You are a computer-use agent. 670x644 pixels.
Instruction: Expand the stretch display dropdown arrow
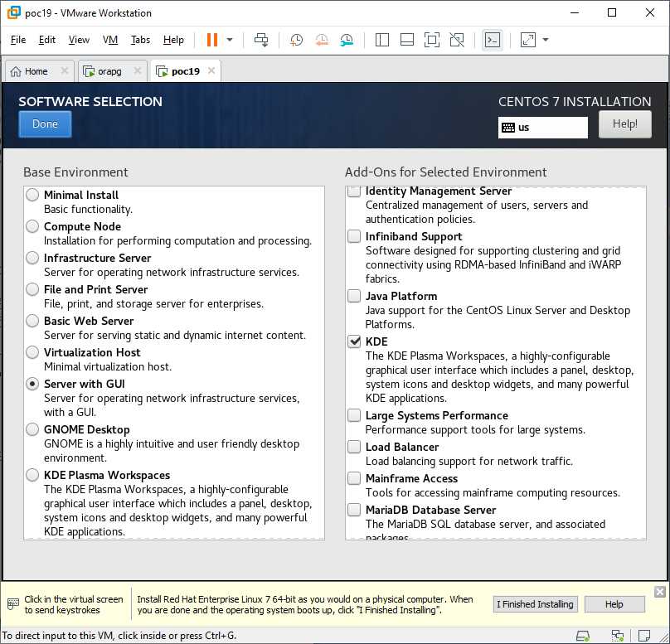pyautogui.click(x=546, y=40)
